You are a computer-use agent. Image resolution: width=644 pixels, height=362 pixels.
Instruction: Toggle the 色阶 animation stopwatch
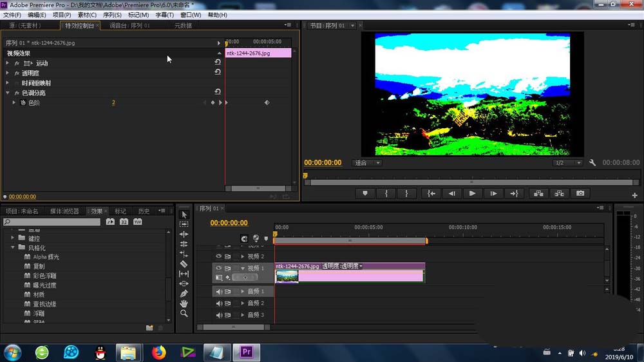click(23, 103)
